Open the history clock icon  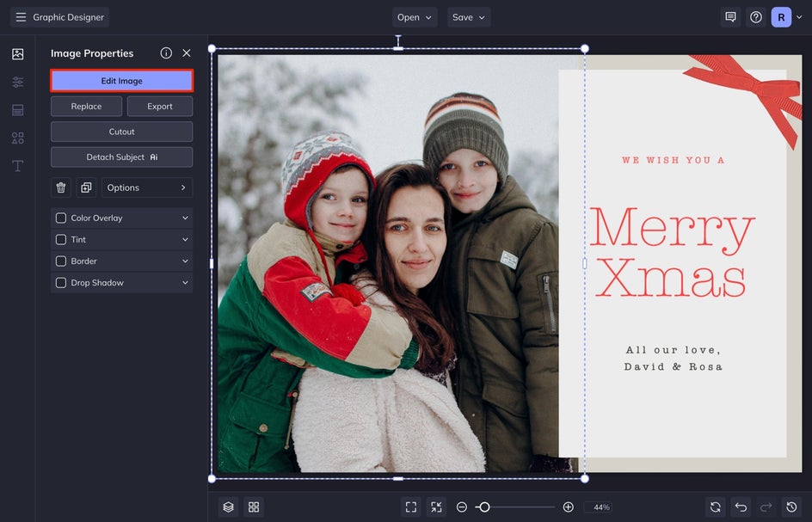791,507
